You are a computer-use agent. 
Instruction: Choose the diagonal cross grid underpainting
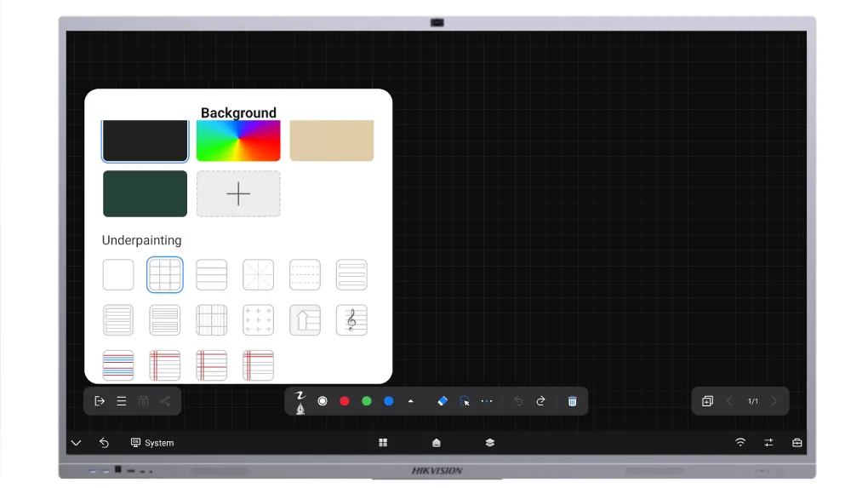259,275
